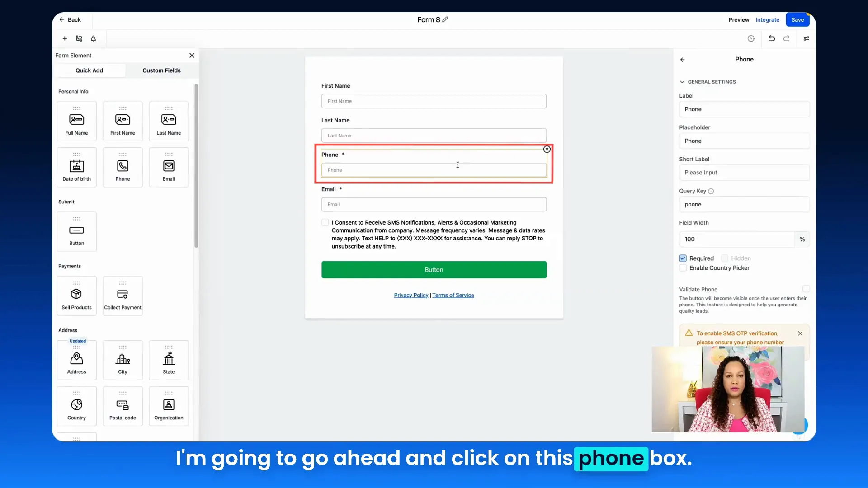868x488 pixels.
Task: Close the Form Element panel
Action: (x=192, y=55)
